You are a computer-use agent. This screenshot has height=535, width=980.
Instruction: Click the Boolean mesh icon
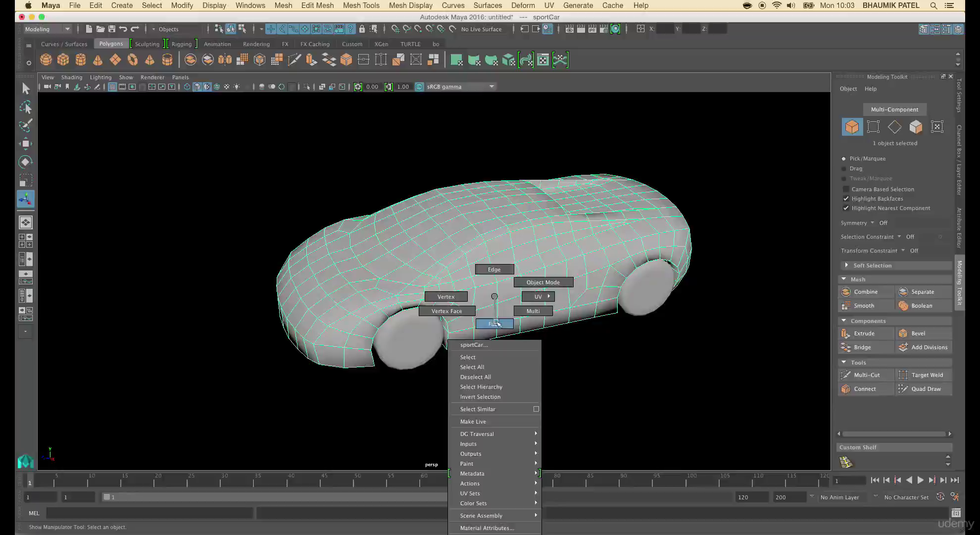[903, 306]
